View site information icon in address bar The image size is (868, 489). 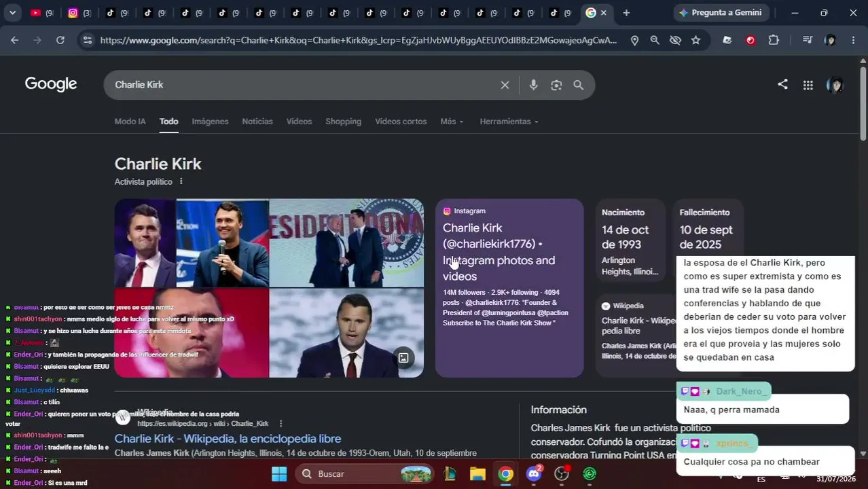click(87, 40)
